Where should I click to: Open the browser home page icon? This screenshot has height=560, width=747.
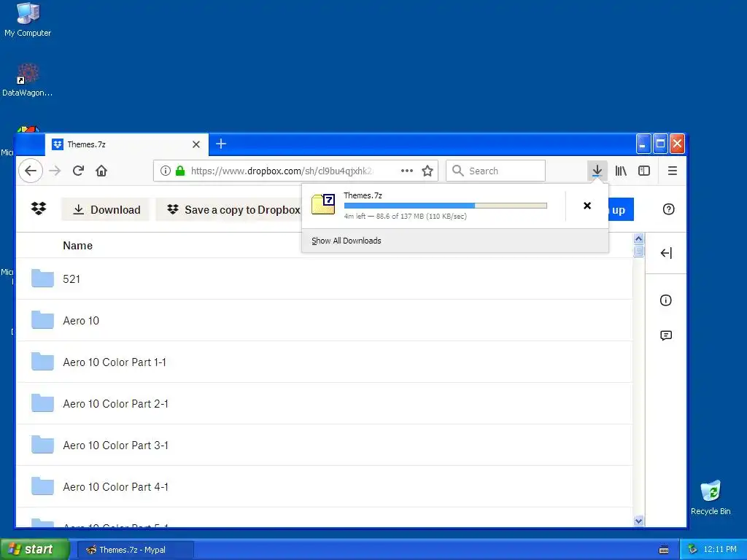click(101, 171)
